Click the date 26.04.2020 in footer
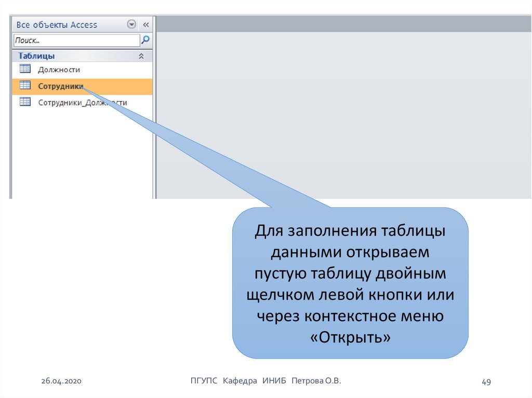The height and width of the screenshot is (398, 532). (x=62, y=381)
